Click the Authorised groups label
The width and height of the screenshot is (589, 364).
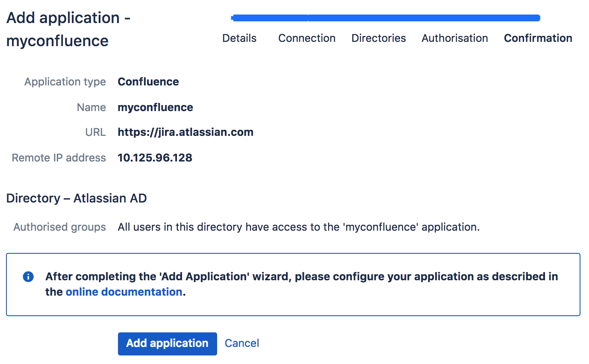(x=59, y=227)
